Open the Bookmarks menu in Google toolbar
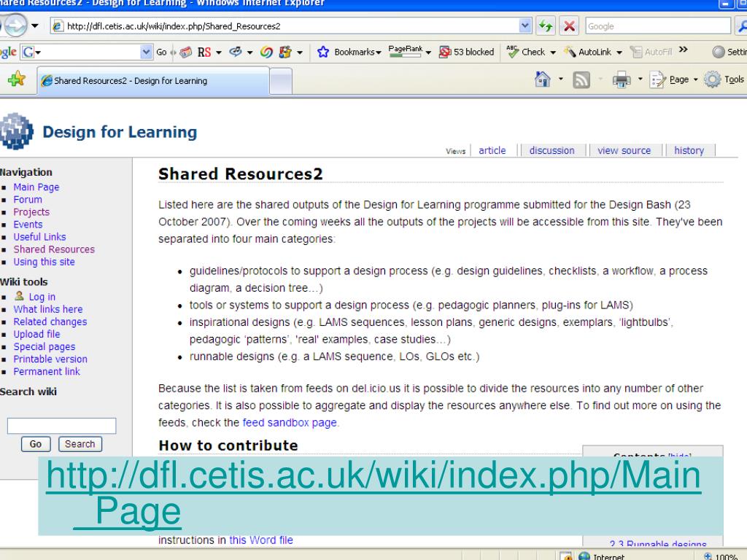This screenshot has width=747, height=560. pos(357,52)
